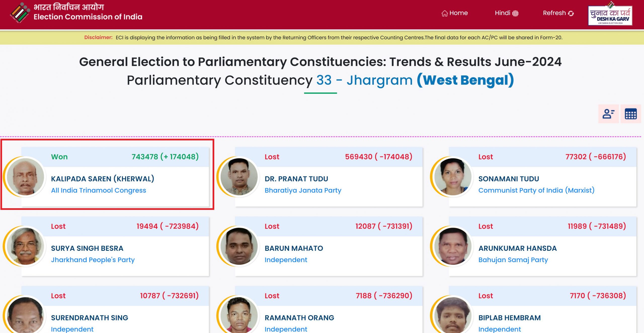Click Independent label under Barun Mahato
The height and width of the screenshot is (333, 644).
point(286,260)
